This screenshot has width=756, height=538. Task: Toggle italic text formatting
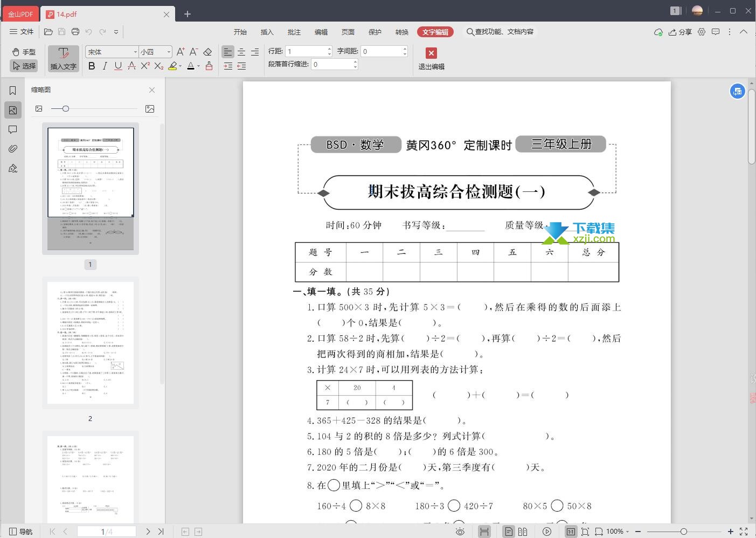tap(105, 66)
